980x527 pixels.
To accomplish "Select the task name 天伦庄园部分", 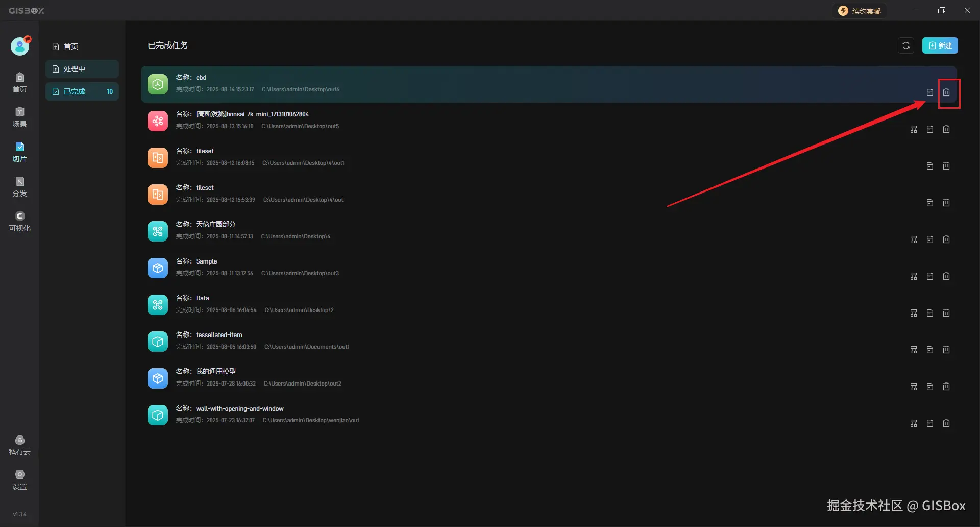I will pos(216,224).
